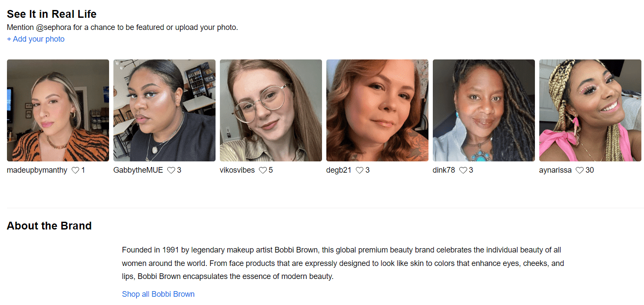Open vikosvibes photo with glasses

click(x=271, y=110)
